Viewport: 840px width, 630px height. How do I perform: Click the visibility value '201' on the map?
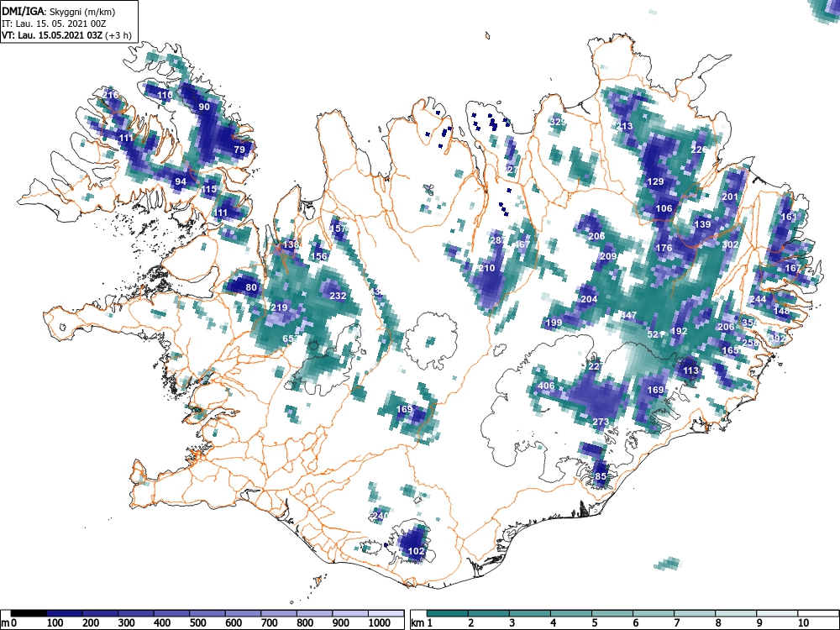[x=730, y=197]
